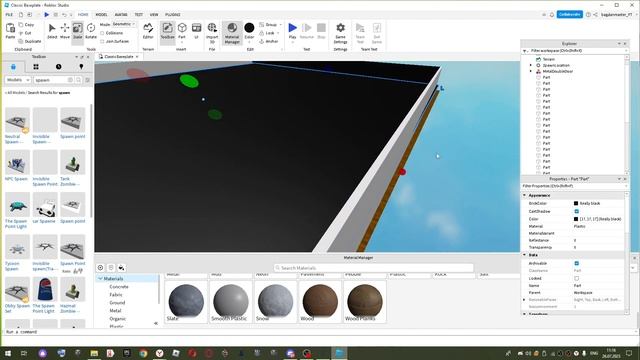640x360 pixels.
Task: Open the Windows Start menu
Action: pos(8,353)
